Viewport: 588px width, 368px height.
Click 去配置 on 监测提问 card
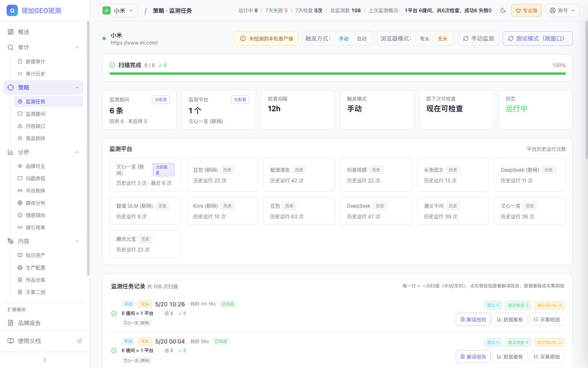(x=161, y=99)
